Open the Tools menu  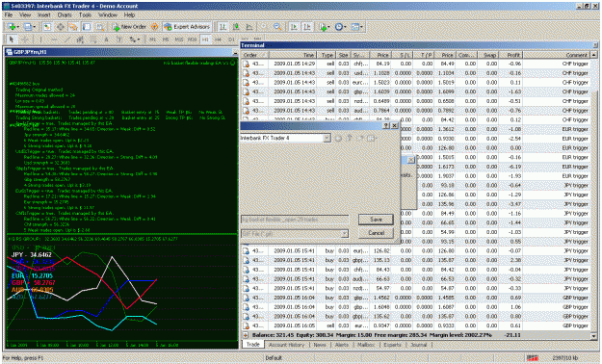[x=85, y=14]
